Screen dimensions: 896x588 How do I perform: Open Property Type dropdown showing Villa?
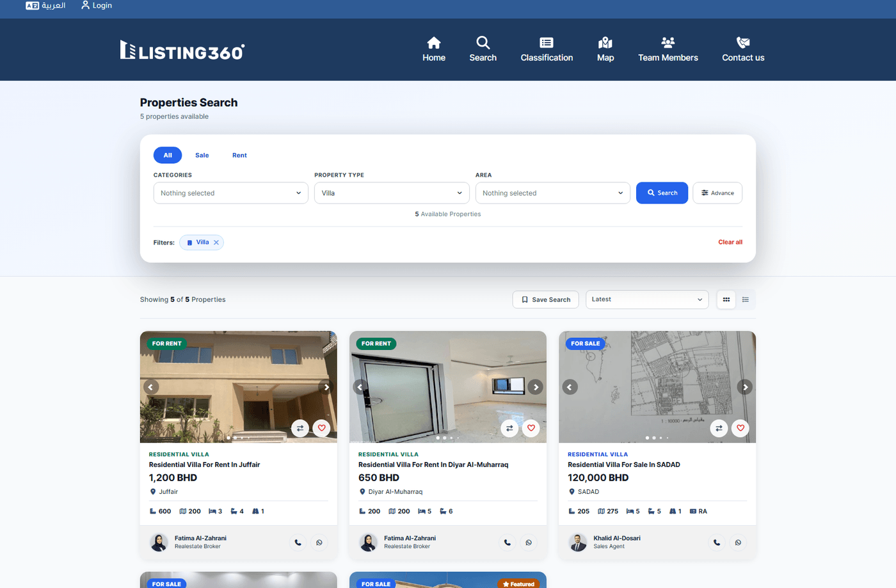(x=392, y=193)
